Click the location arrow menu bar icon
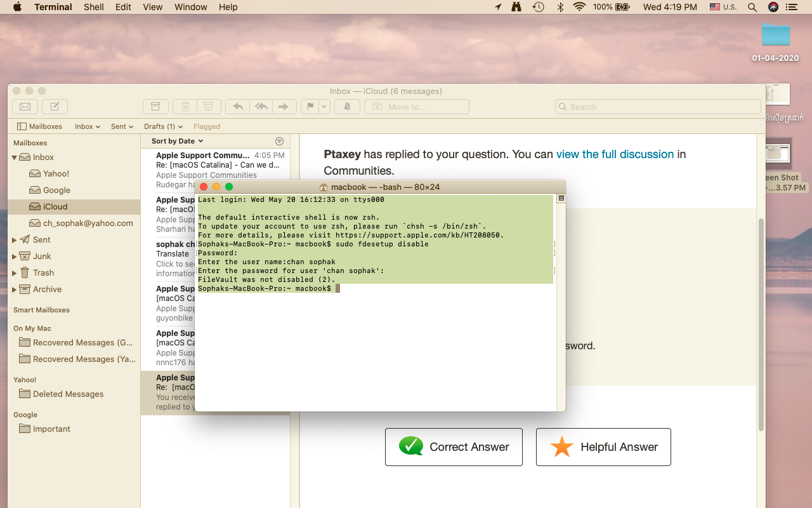 coord(498,7)
